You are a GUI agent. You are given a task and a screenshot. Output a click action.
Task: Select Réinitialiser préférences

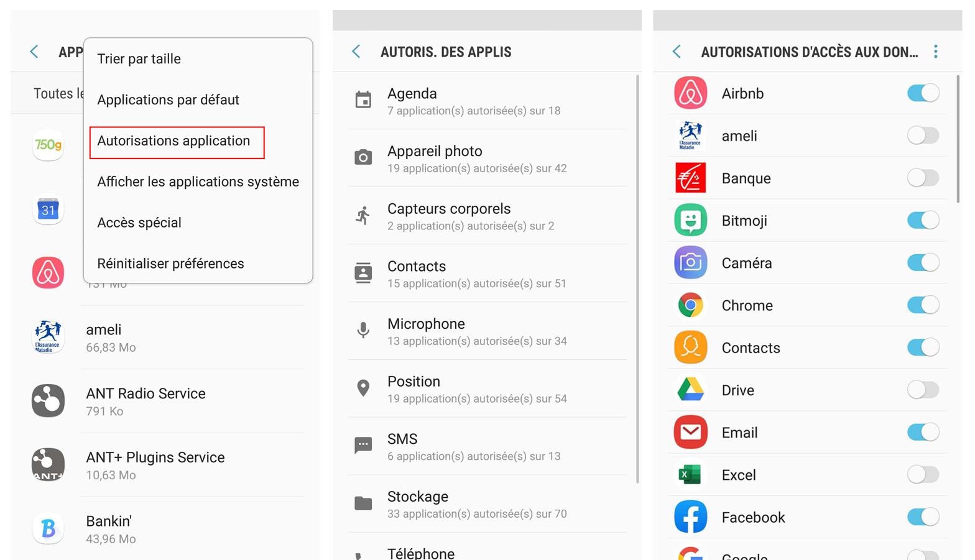(x=170, y=264)
